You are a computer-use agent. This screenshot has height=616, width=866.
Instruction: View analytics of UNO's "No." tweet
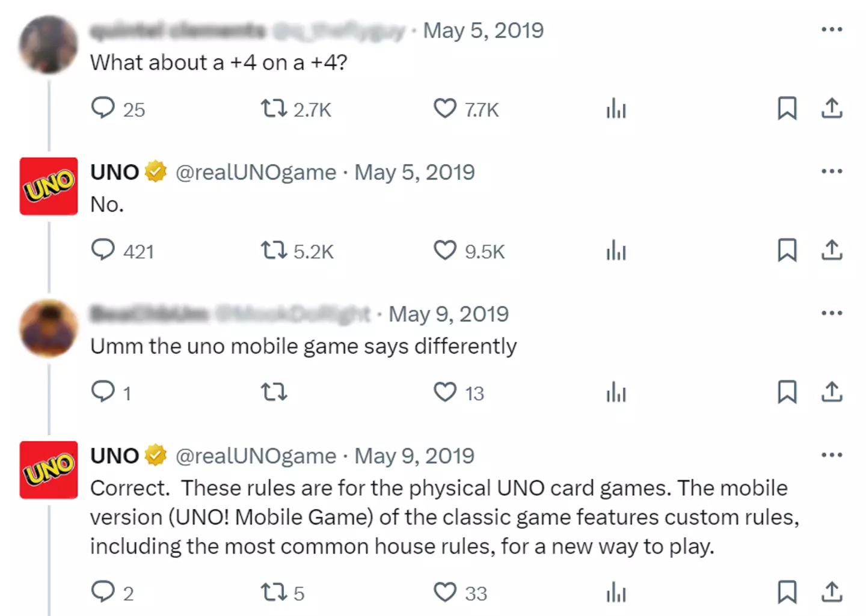(616, 251)
